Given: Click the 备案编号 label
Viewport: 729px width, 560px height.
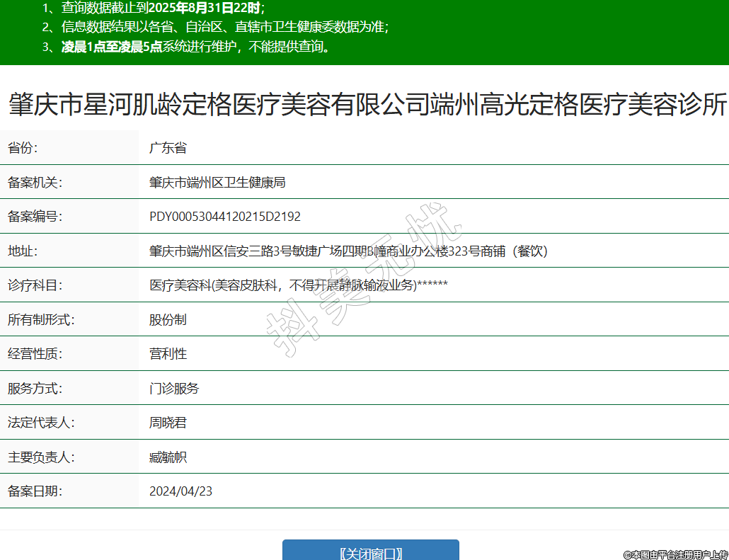Looking at the screenshot, I should click(35, 217).
